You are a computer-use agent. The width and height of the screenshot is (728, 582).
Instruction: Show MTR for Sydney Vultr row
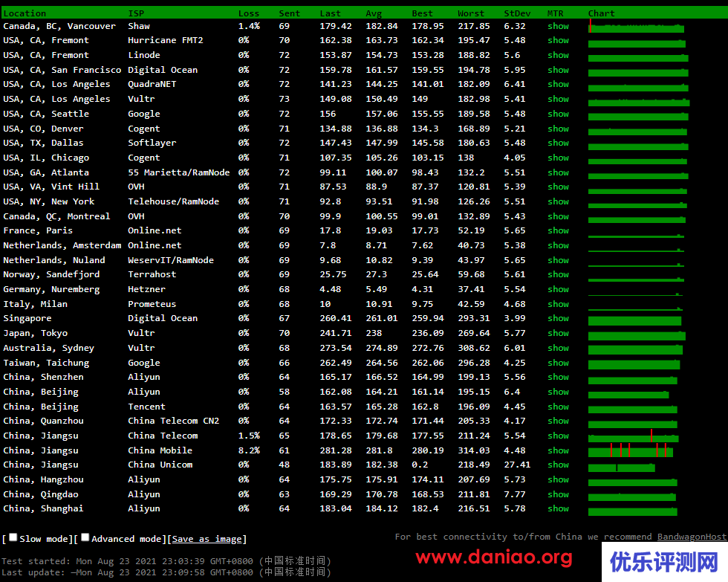pyautogui.click(x=558, y=348)
